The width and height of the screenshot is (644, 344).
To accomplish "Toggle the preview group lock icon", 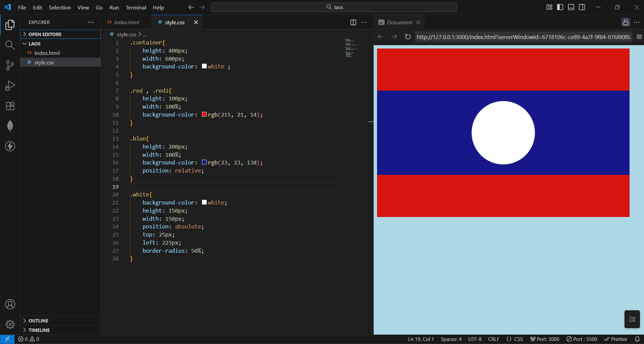I will click(x=626, y=22).
